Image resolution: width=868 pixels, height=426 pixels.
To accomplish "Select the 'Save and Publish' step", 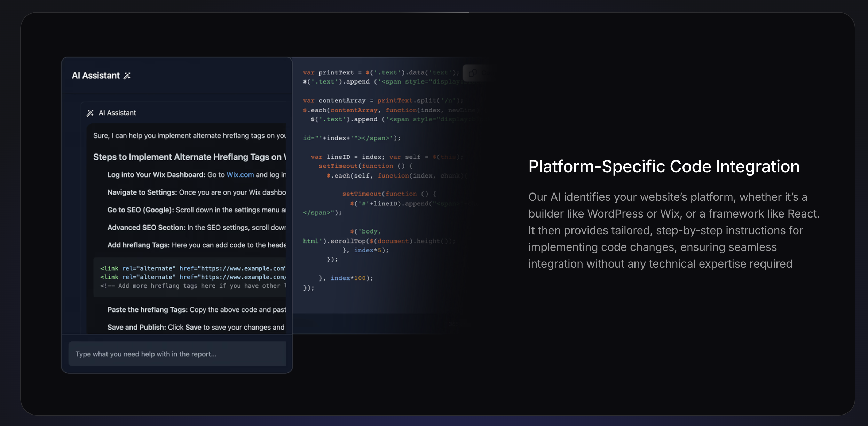I will pyautogui.click(x=136, y=327).
